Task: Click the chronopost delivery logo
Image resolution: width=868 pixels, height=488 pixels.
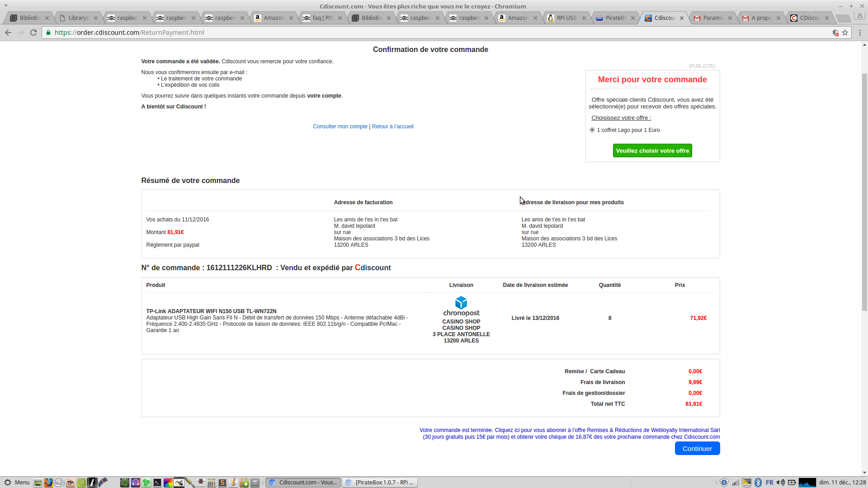Action: (x=461, y=306)
